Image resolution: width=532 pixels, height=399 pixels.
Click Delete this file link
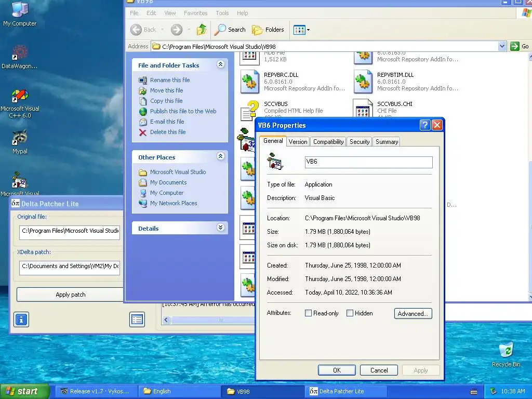168,132
